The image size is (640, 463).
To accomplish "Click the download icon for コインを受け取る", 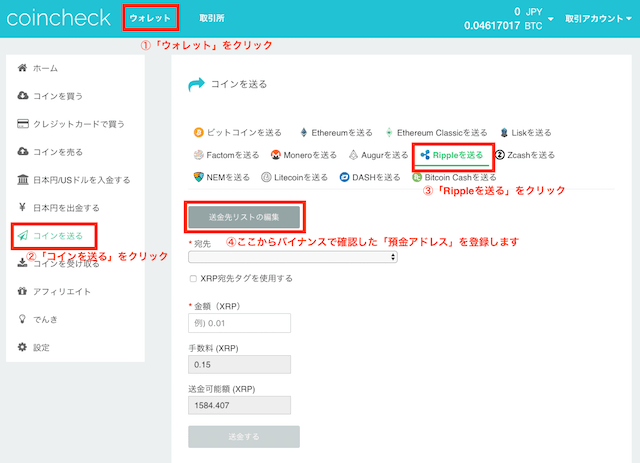I will (x=22, y=262).
